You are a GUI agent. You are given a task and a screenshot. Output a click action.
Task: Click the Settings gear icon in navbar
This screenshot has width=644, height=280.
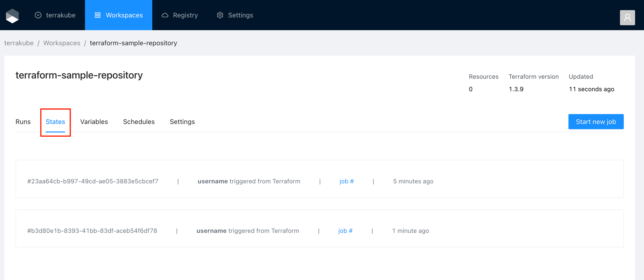tap(220, 15)
